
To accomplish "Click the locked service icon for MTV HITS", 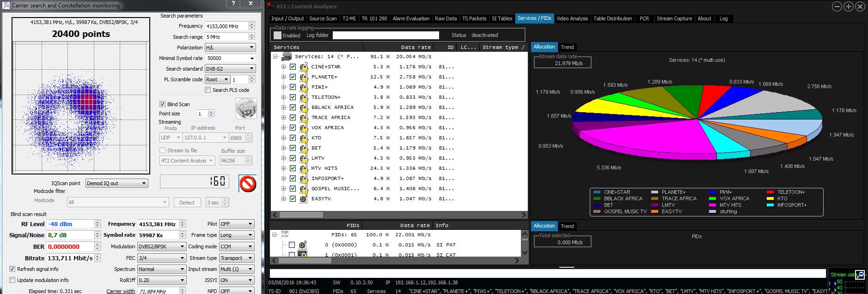I will click(303, 168).
